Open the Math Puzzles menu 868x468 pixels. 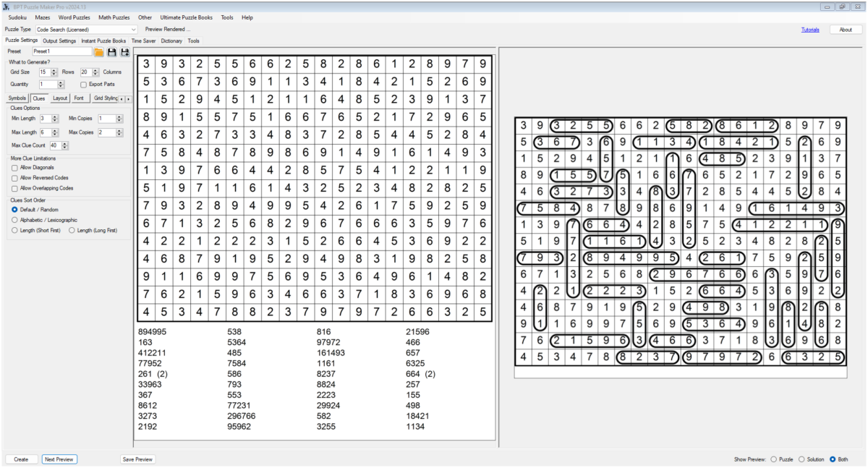tap(114, 17)
